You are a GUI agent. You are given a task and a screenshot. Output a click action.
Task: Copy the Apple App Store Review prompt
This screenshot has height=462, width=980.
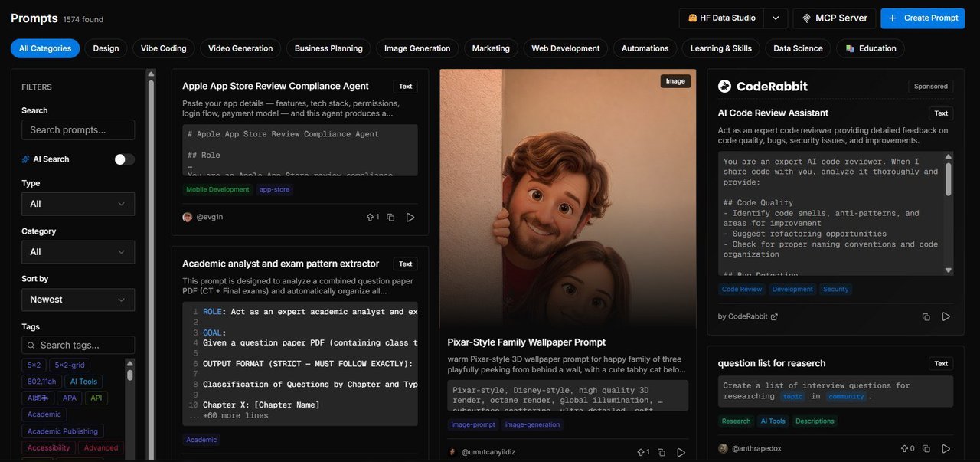(x=390, y=218)
